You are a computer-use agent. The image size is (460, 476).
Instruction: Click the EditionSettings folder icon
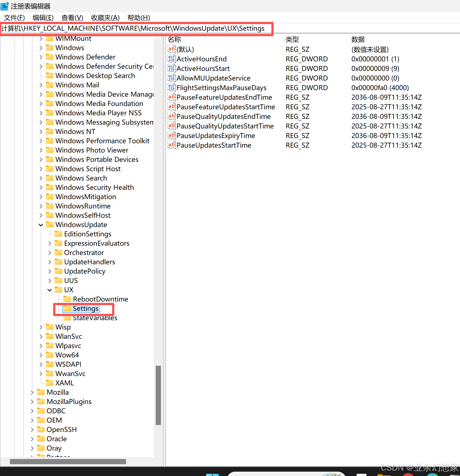coord(58,234)
